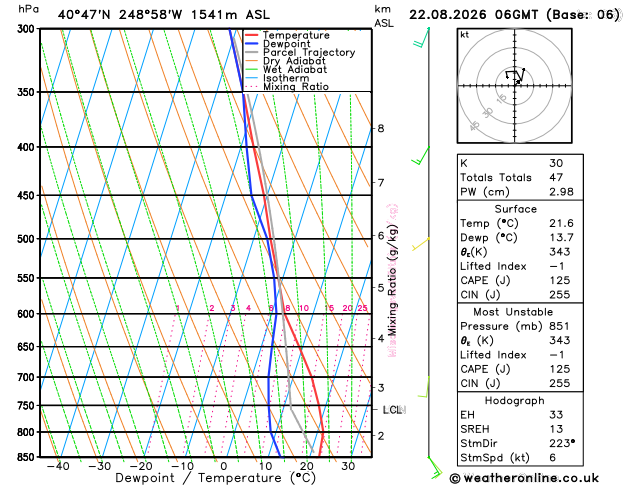Click the 5 km altitude tick label

(x=381, y=288)
